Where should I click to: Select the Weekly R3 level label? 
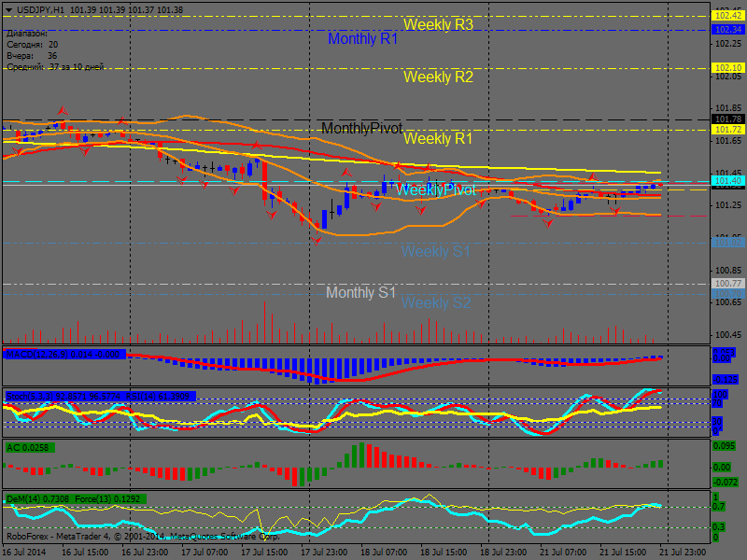(x=438, y=25)
